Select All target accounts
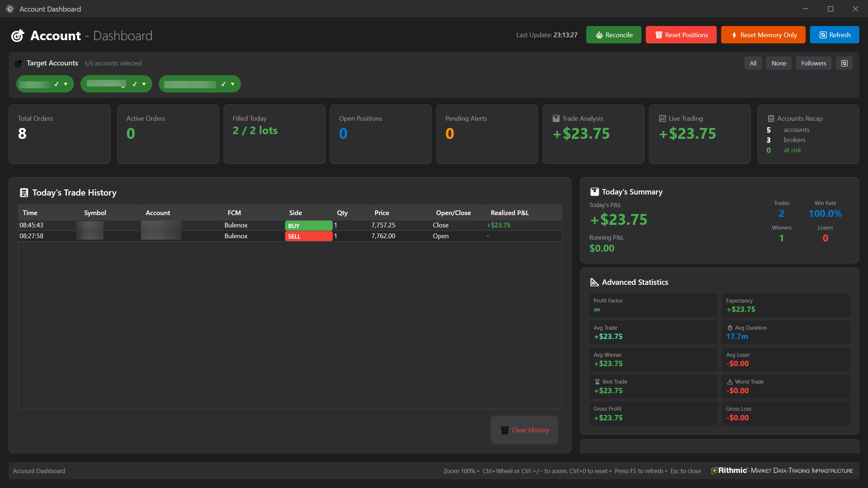868x488 pixels. [x=753, y=63]
